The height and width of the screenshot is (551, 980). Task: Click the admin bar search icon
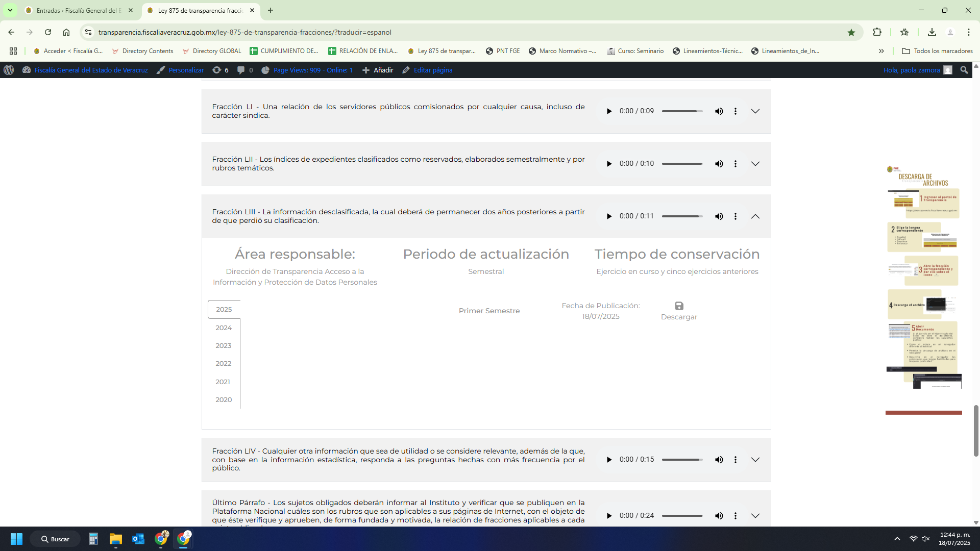(x=964, y=70)
